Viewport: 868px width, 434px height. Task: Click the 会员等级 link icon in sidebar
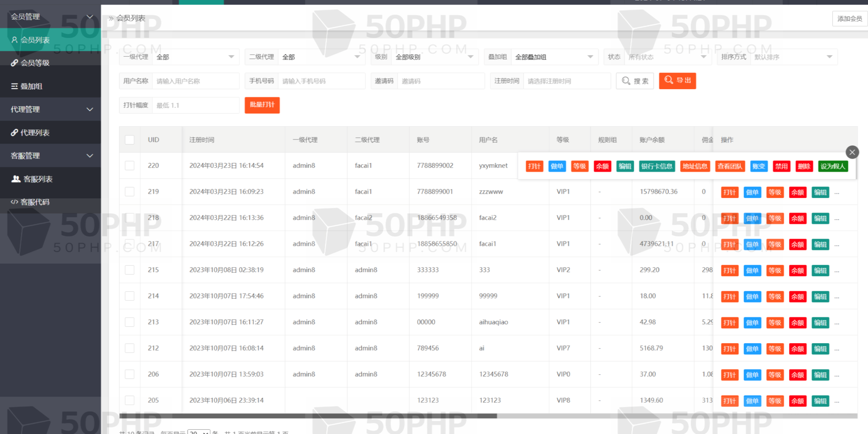tap(14, 63)
